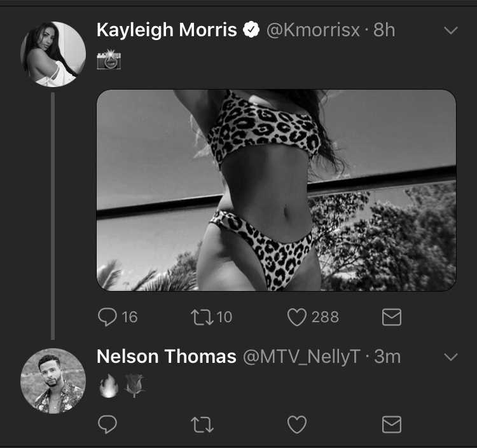Open the @MTV_NellyT handle
This screenshot has width=477, height=448.
pos(301,357)
